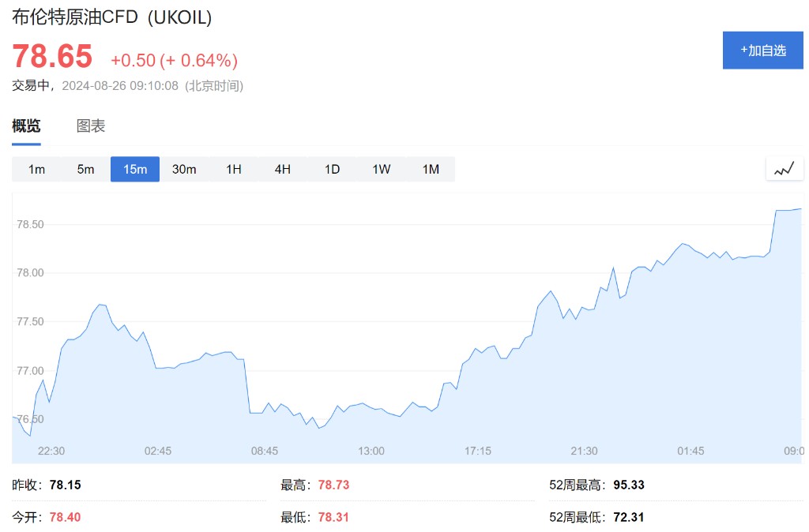
Task: Click the 最高 78.73 value
Action: (333, 485)
